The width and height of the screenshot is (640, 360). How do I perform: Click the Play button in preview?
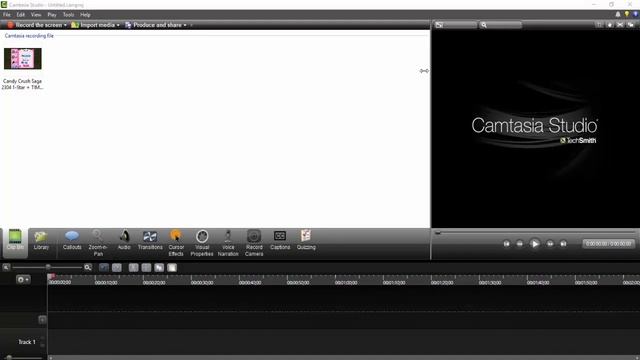pos(535,244)
